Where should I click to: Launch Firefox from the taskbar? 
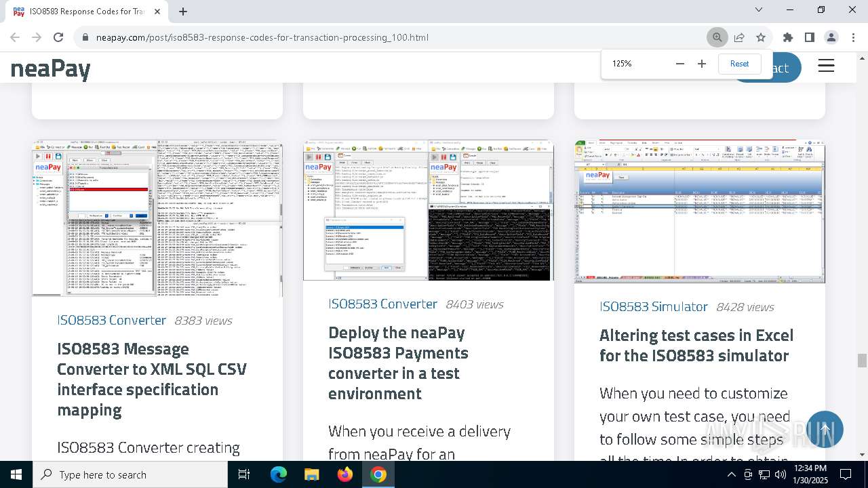tap(345, 474)
